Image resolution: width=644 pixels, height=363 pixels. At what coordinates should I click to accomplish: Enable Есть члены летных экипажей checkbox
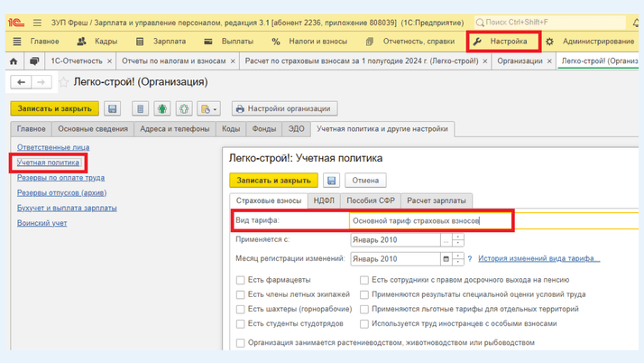tap(240, 294)
